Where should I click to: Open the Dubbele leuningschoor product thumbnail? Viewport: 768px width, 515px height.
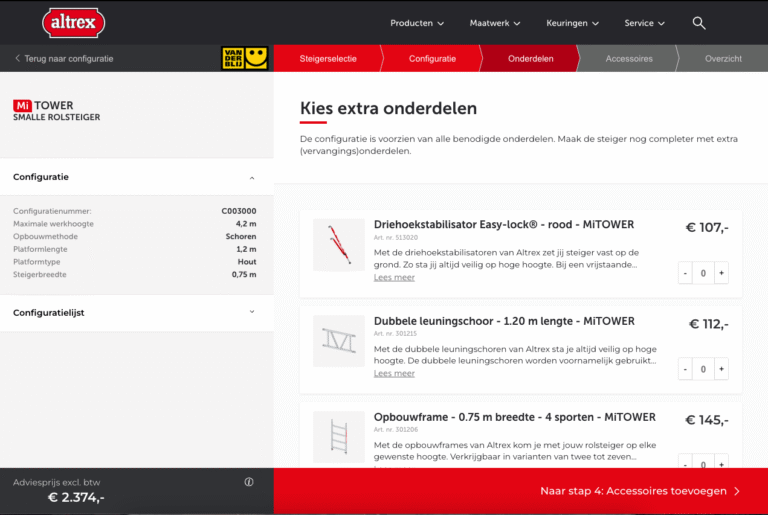pos(338,341)
